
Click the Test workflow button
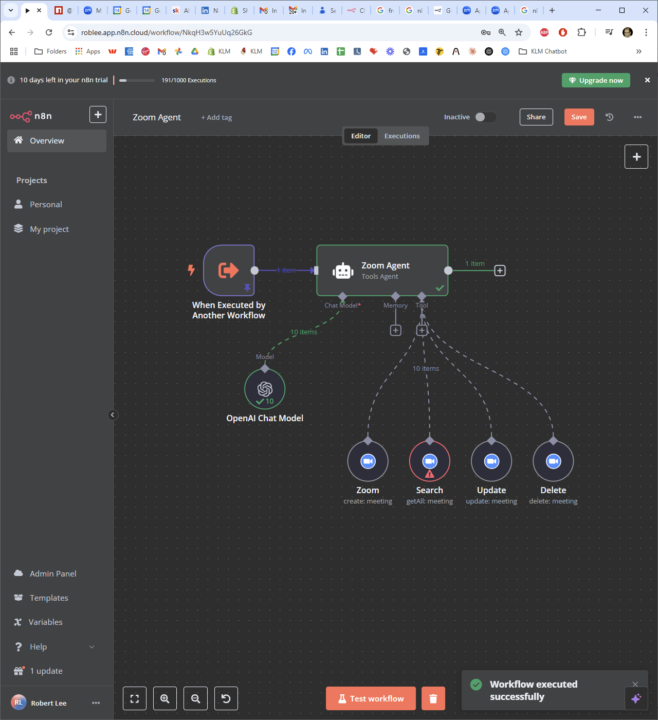(371, 698)
